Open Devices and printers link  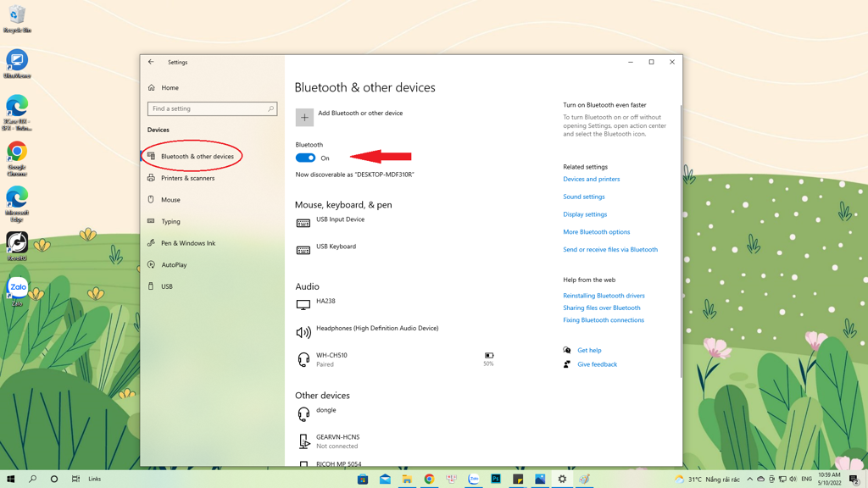tap(591, 180)
